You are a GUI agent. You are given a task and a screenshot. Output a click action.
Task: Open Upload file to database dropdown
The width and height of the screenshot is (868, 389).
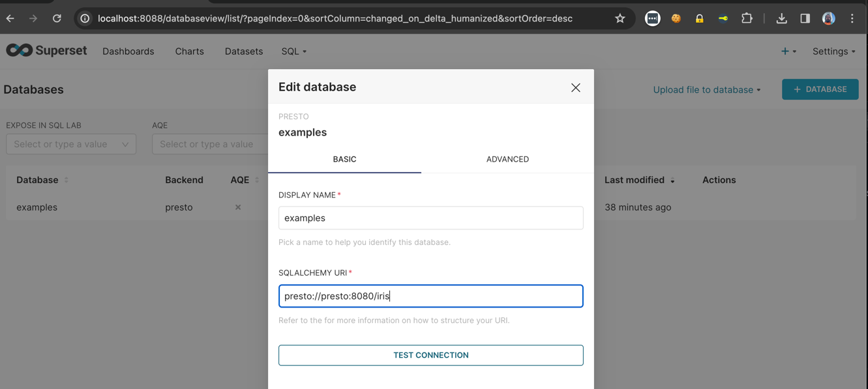707,90
